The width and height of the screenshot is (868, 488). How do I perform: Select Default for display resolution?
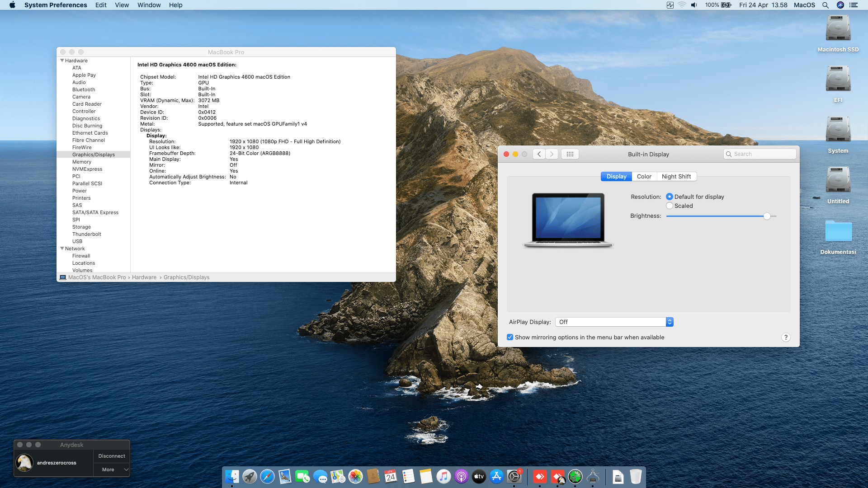(x=670, y=197)
